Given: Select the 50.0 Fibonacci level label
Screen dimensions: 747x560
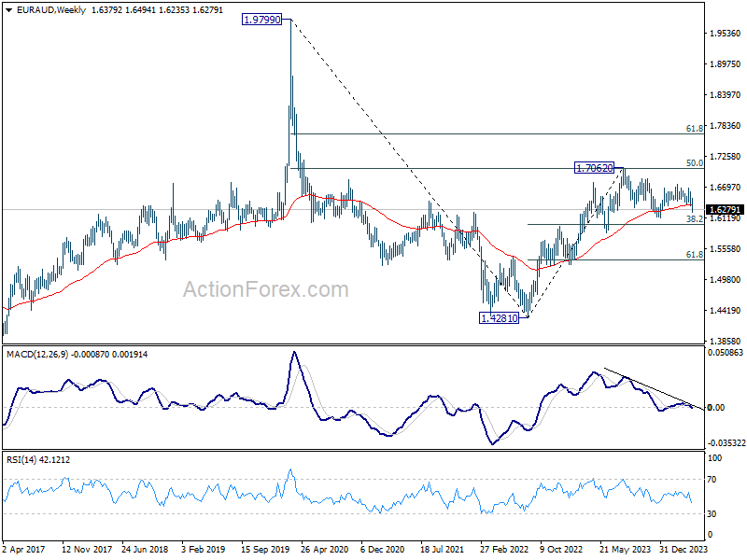Looking at the screenshot, I should tap(695, 163).
